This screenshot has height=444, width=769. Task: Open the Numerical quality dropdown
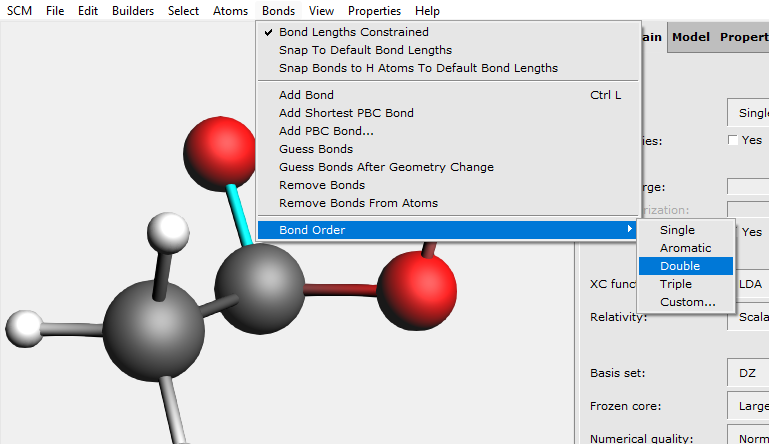tap(748, 438)
